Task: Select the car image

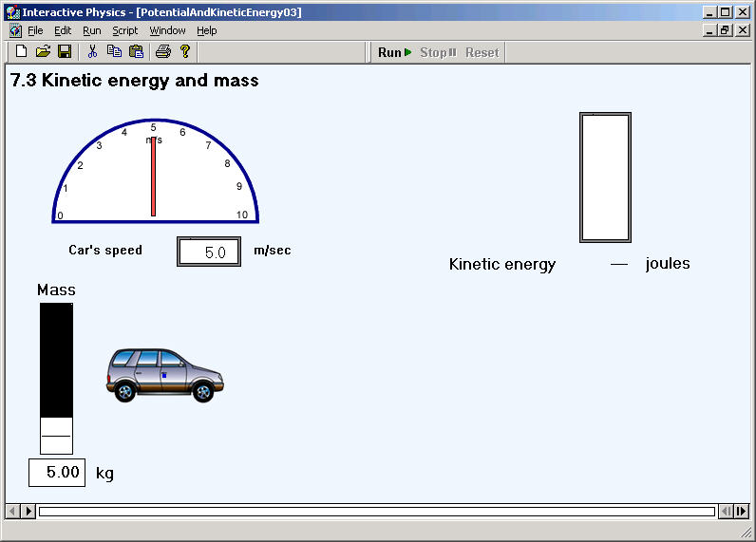Action: pos(165,375)
